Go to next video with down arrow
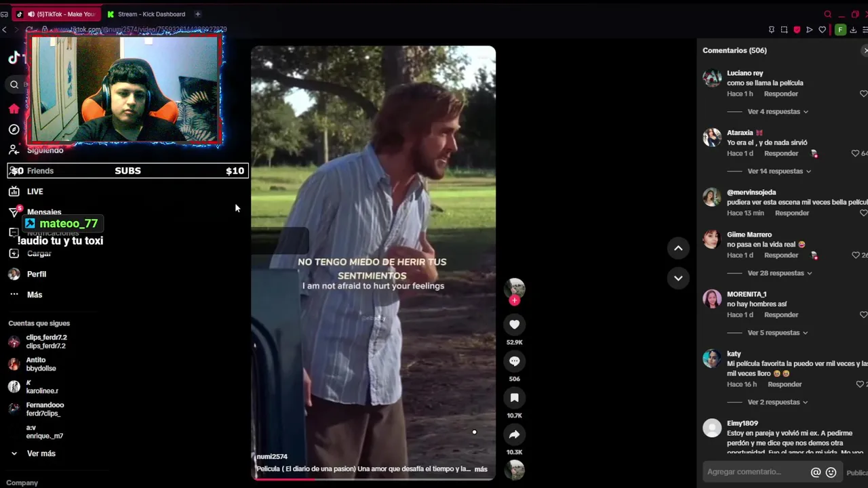The height and width of the screenshot is (488, 868). pos(678,278)
